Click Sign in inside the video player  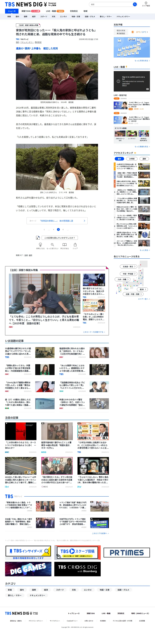coord(124,85)
